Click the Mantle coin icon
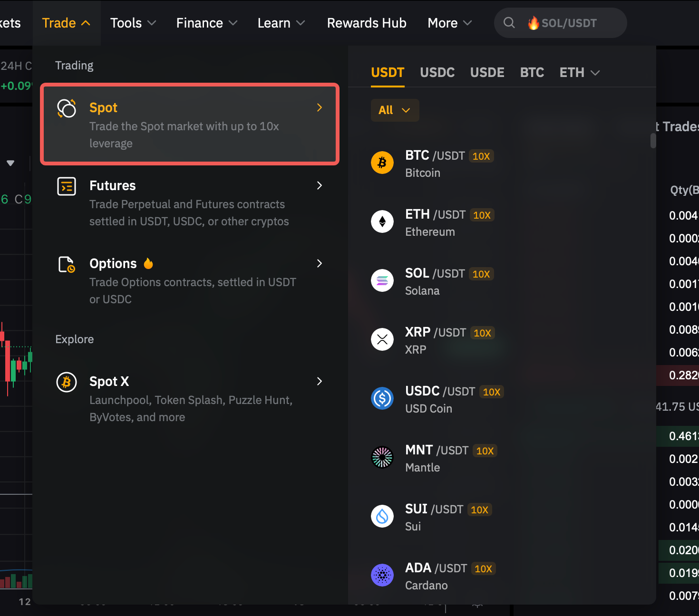 382,457
